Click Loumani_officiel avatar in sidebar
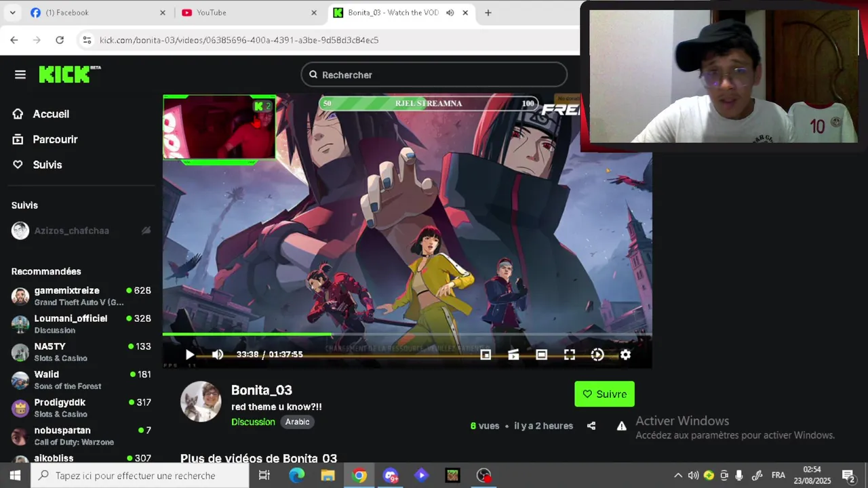868x488 pixels. point(20,324)
